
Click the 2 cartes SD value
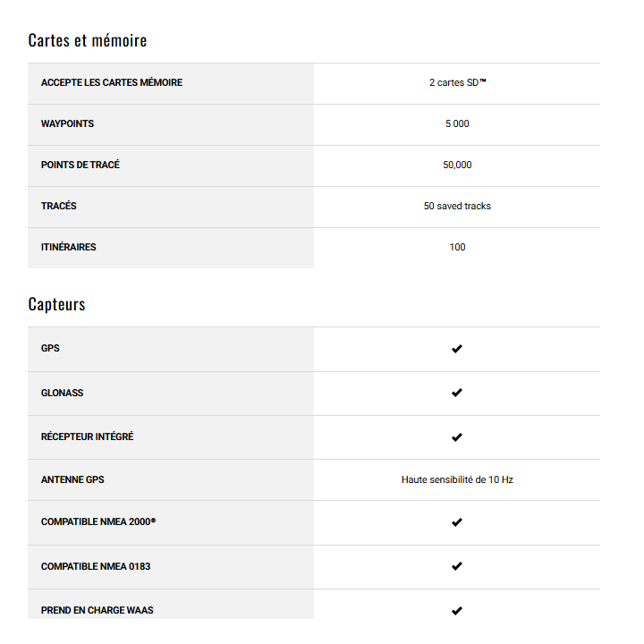pos(457,83)
